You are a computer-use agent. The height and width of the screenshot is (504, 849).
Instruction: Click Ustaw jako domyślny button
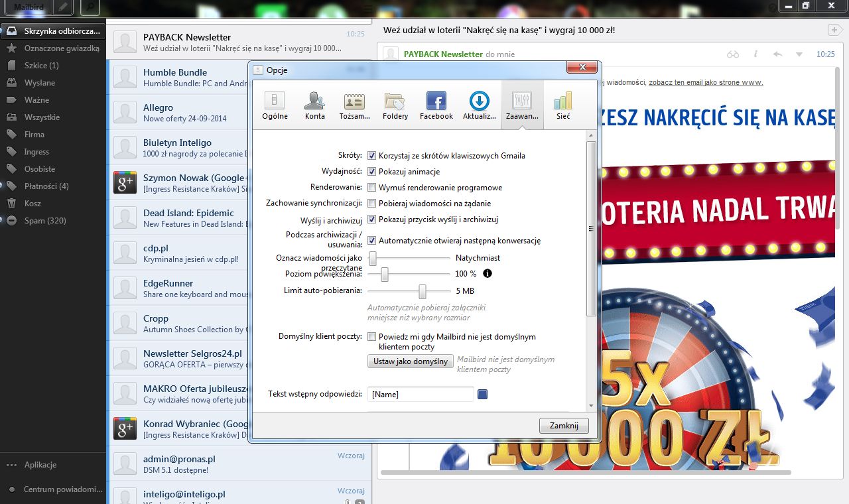[411, 361]
